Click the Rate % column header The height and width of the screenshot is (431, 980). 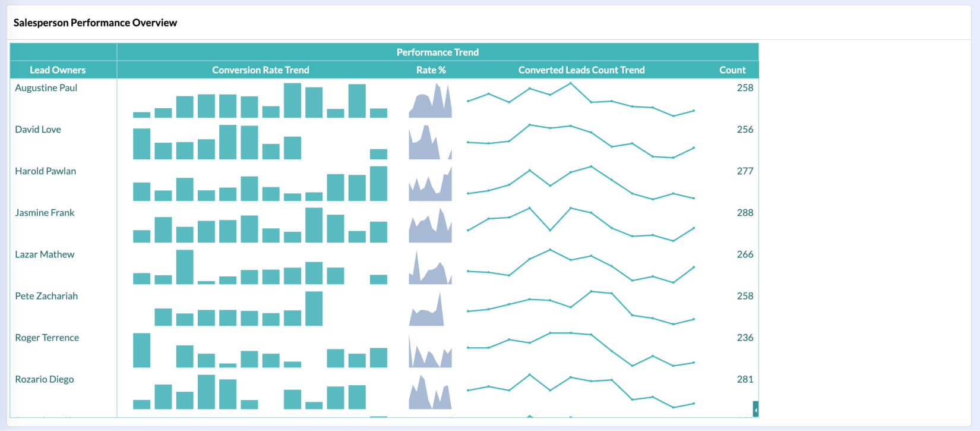431,70
